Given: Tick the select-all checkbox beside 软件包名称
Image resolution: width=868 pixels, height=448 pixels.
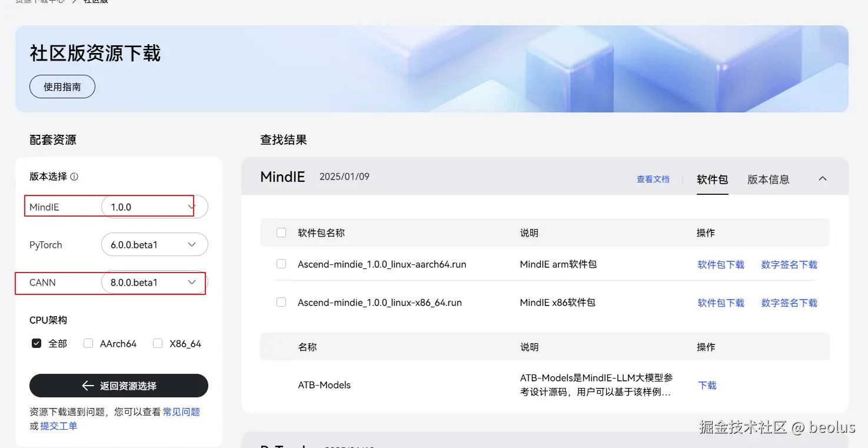Looking at the screenshot, I should coord(281,233).
